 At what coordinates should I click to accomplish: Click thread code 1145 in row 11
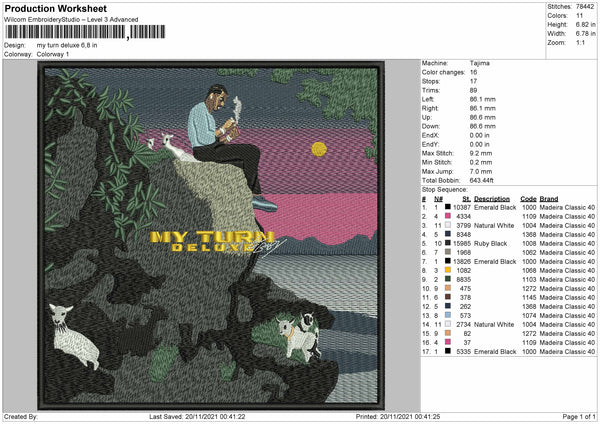coord(529,297)
